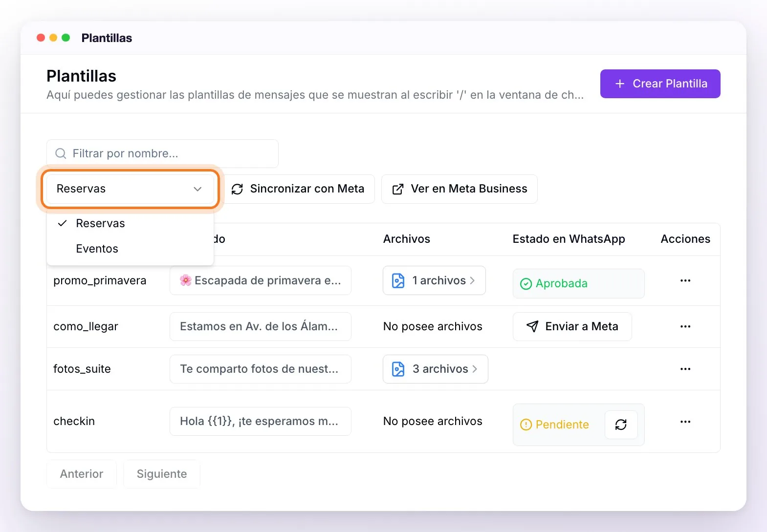Open actions menu for promo_primavera row
The width and height of the screenshot is (767, 532).
coord(685,280)
